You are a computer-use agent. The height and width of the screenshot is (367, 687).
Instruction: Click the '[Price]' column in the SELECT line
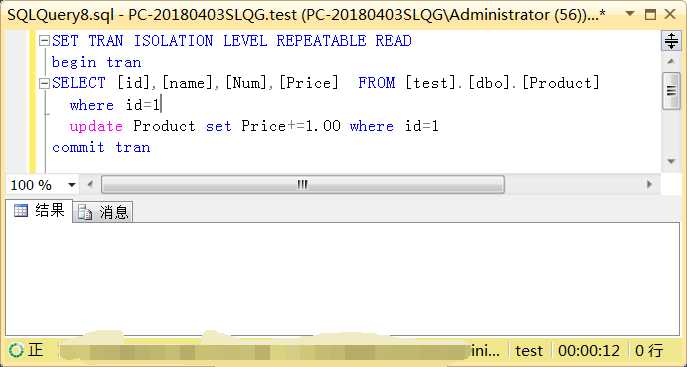(x=309, y=83)
